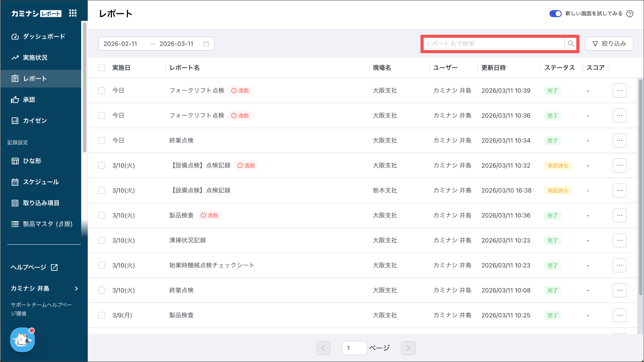Click the search magnifier icon
This screenshot has width=644, height=362.
point(571,44)
